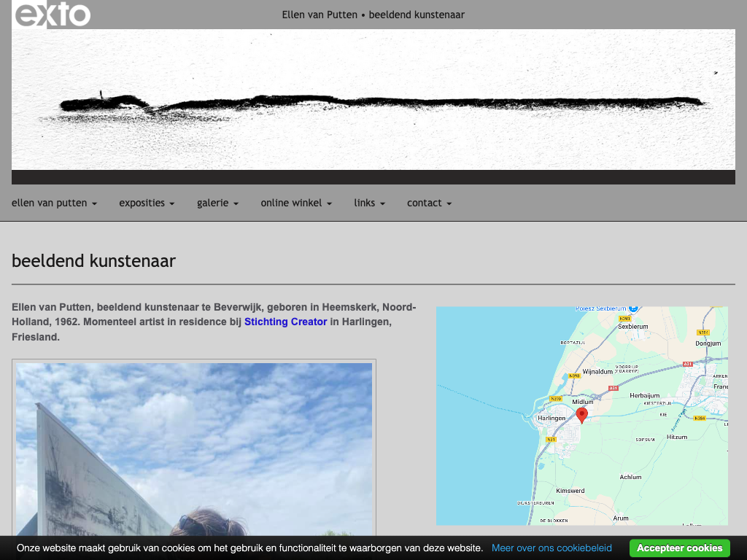Click the Poiesz Sexbierum shopping cart marker
The image size is (747, 560).
point(634,308)
